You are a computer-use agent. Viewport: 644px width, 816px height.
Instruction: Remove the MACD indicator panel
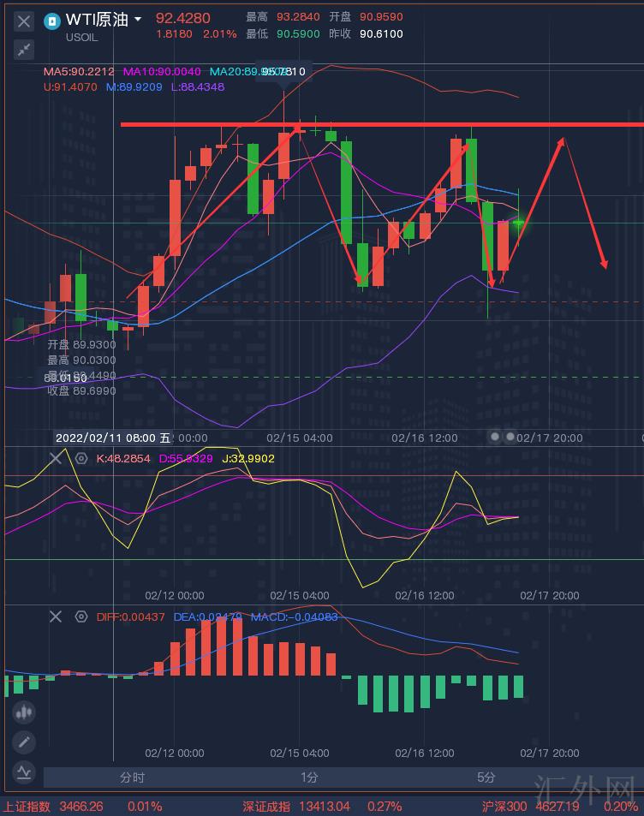56,616
